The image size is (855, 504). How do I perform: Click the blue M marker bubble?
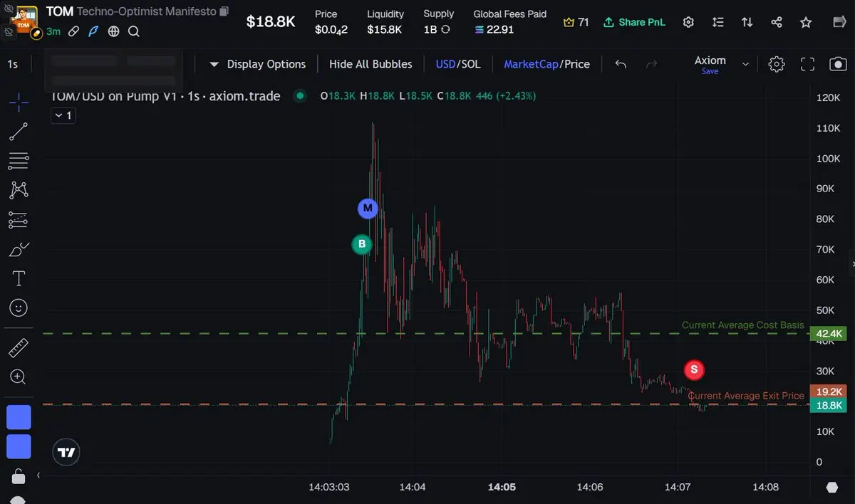click(x=368, y=209)
